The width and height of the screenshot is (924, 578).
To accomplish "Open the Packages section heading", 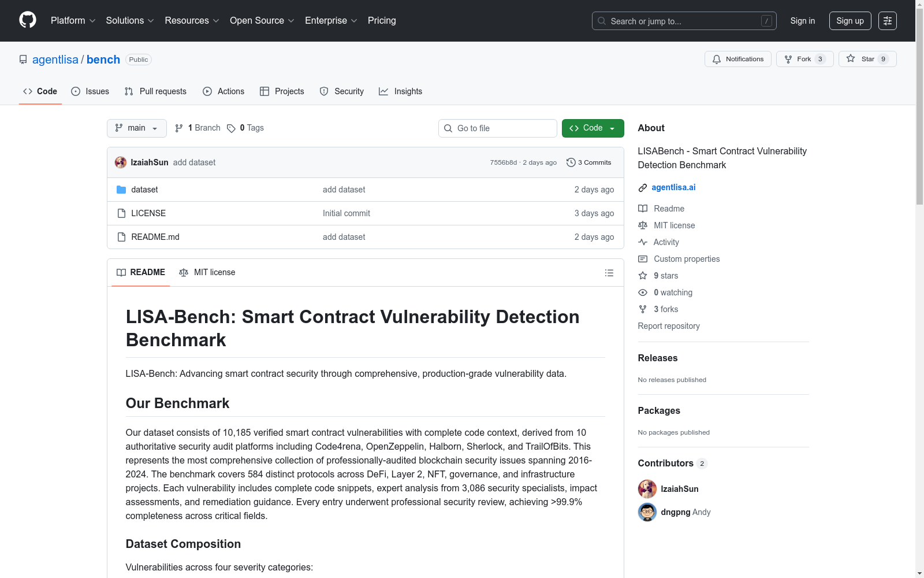I will (x=659, y=411).
